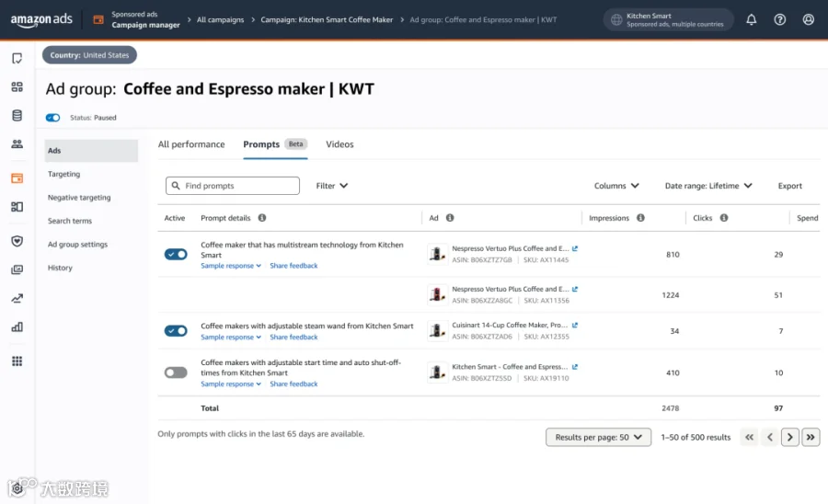Image resolution: width=828 pixels, height=504 pixels.
Task: Switch to the Videos tab
Action: coord(339,144)
